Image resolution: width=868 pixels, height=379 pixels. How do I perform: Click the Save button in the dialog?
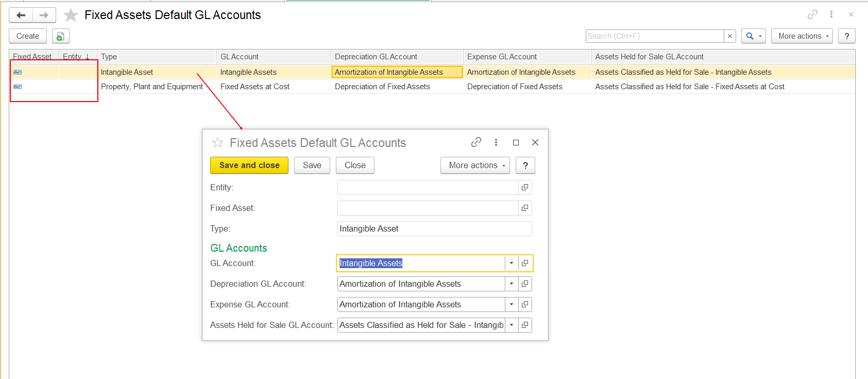pyautogui.click(x=312, y=166)
